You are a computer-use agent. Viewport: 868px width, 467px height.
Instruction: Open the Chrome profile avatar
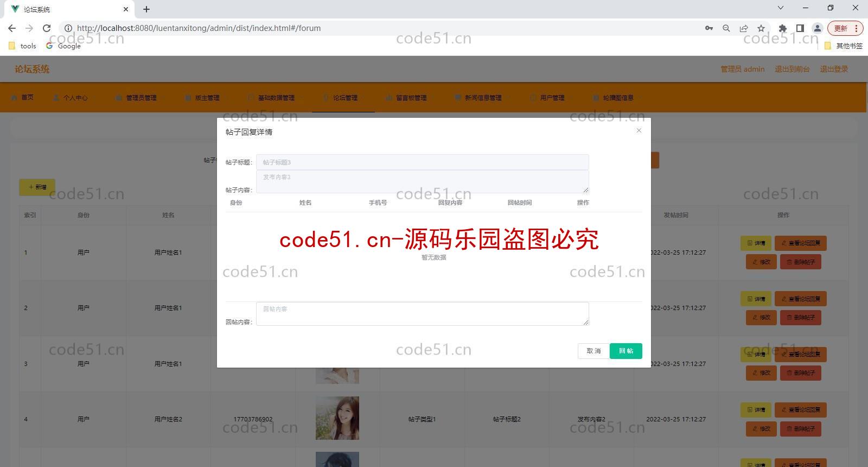tap(817, 28)
